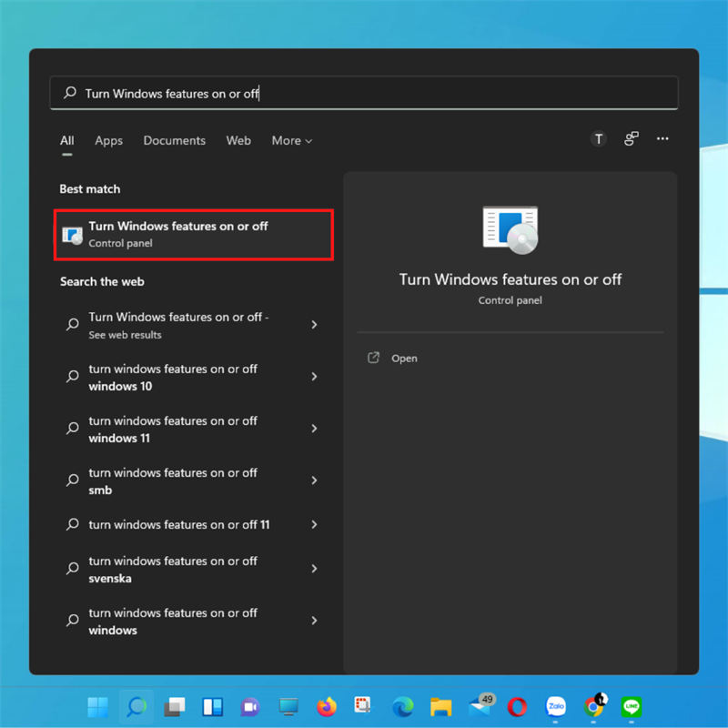The width and height of the screenshot is (728, 728).
Task: Open Zalo from the taskbar
Action: (555, 707)
